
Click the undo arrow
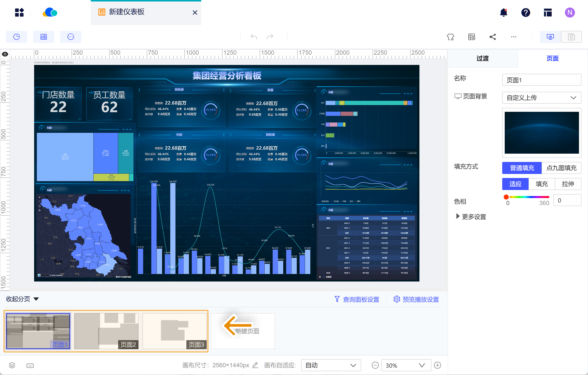[254, 37]
